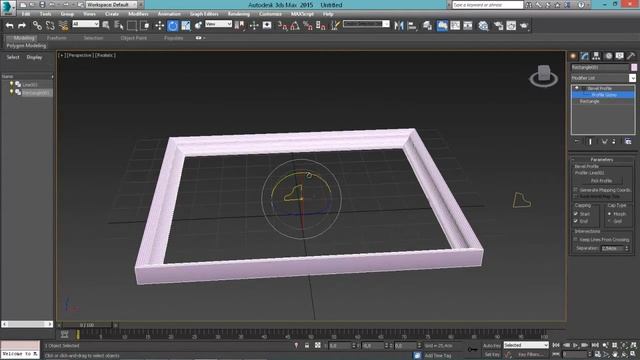Image resolution: width=640 pixels, height=360 pixels.
Task: Click the search keyword or phrase field
Action: [x=487, y=5]
